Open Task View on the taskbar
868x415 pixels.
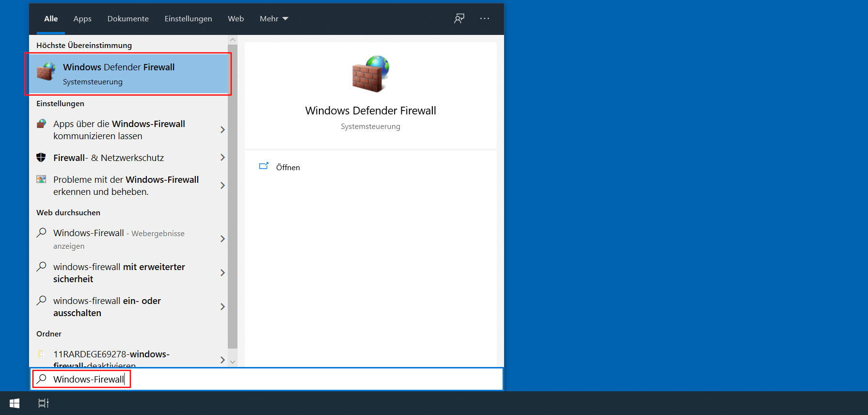click(x=44, y=403)
